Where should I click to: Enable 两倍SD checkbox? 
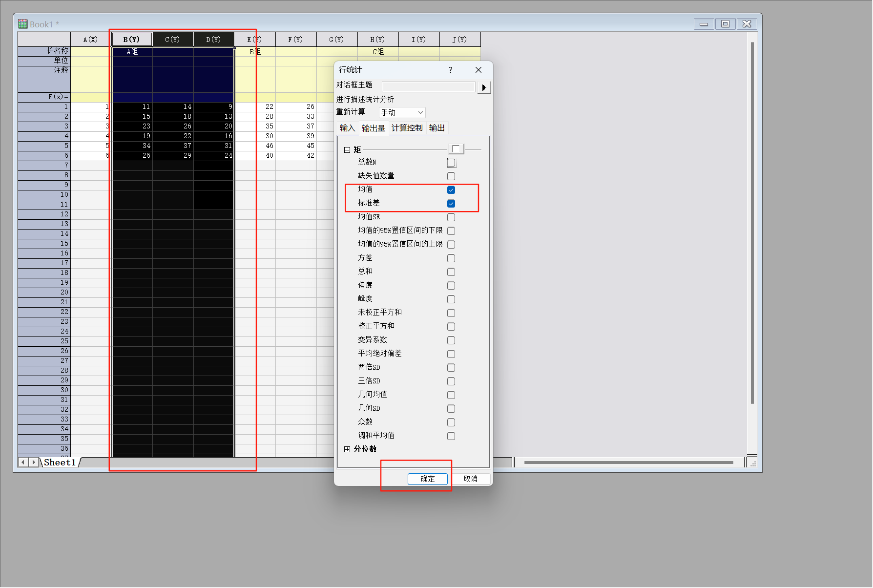point(451,368)
